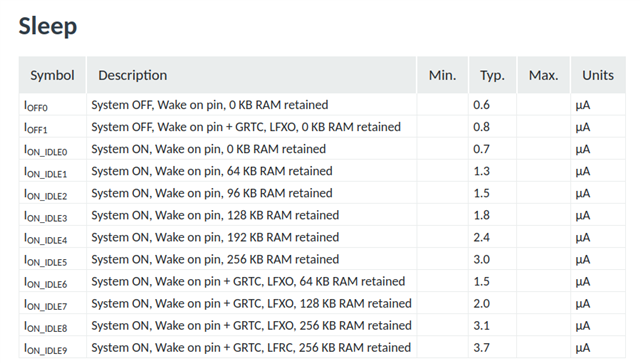Select the 1.5 value in ION_IDLE2 row
This screenshot has height=363, width=640.
pyautogui.click(x=481, y=193)
